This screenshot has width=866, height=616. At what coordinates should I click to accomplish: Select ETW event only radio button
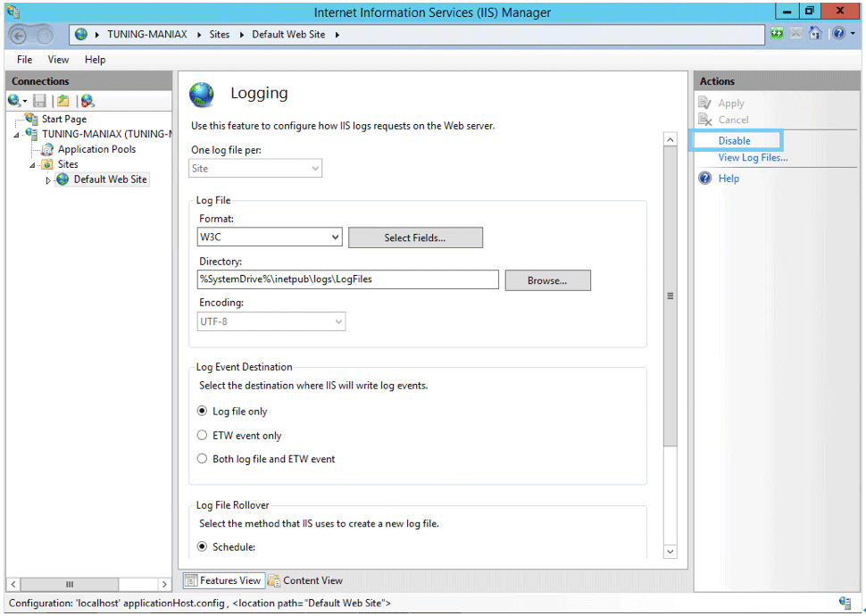[202, 436]
